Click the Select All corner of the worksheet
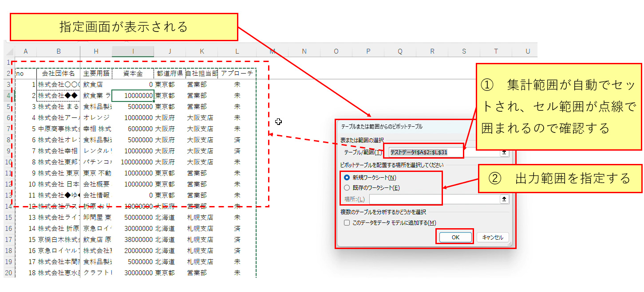 click(9, 51)
